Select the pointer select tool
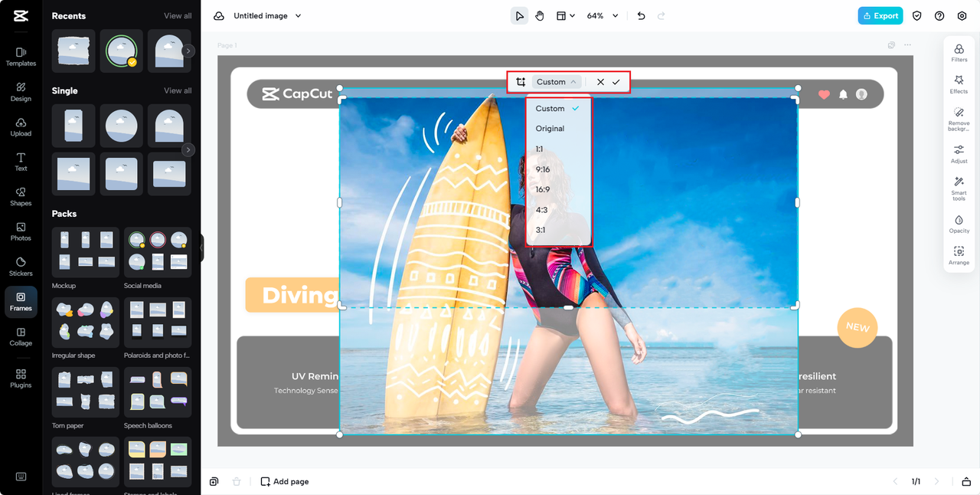980x495 pixels. tap(519, 16)
